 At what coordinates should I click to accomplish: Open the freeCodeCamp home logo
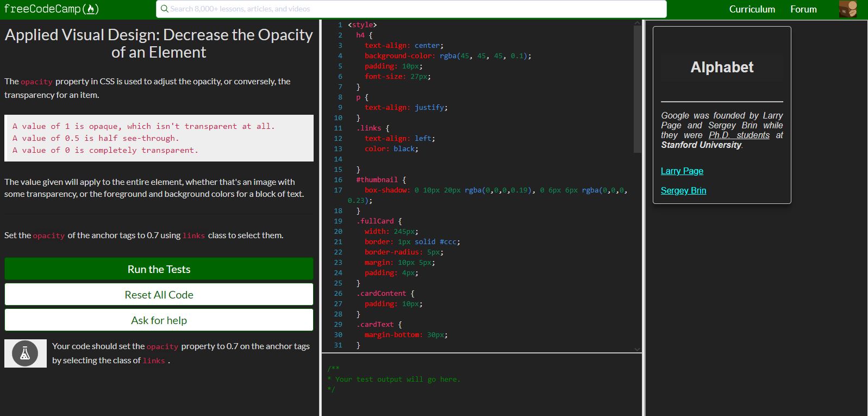click(x=52, y=9)
